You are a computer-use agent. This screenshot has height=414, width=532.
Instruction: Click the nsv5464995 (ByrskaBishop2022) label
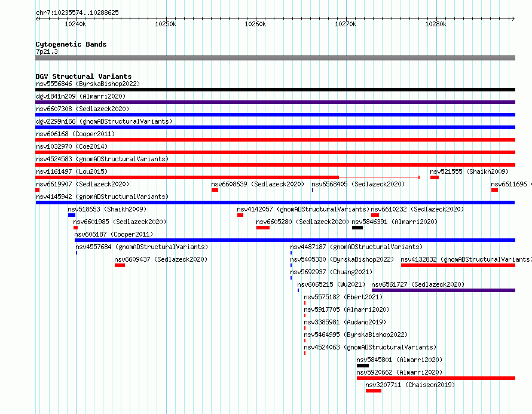point(356,335)
